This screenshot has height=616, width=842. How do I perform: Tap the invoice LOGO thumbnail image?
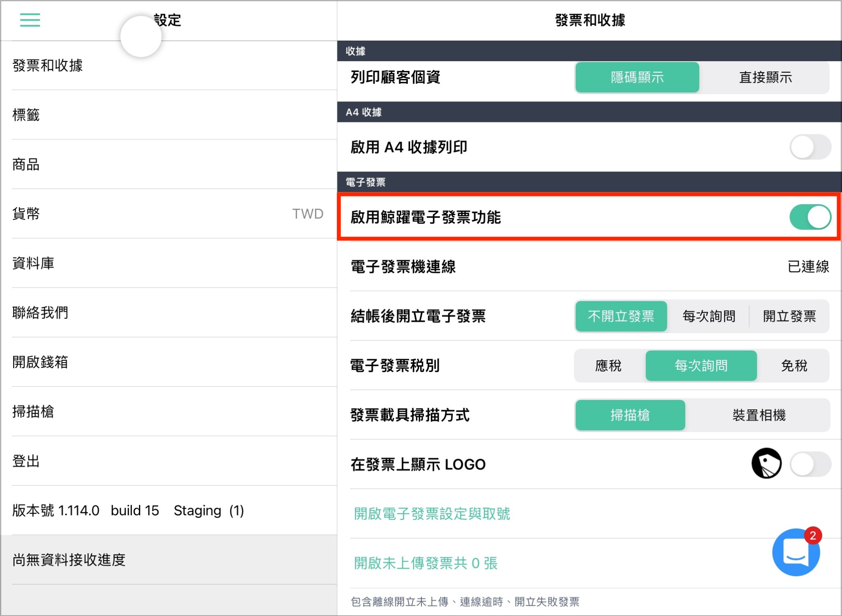[x=766, y=464]
